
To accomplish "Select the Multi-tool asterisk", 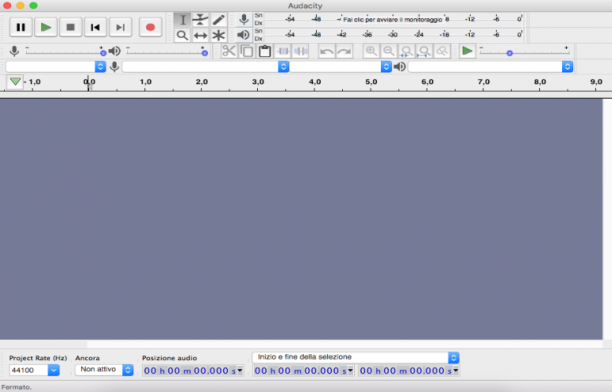I will 219,36.
